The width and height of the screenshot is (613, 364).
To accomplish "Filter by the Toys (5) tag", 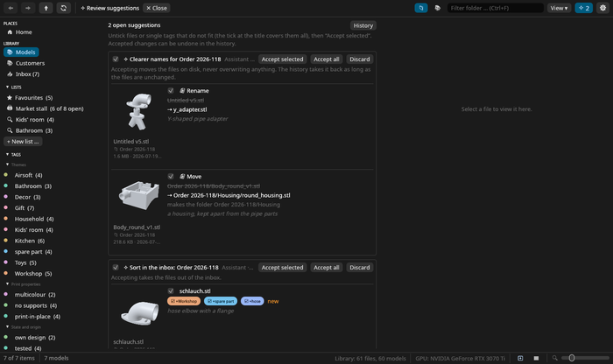I will click(25, 262).
